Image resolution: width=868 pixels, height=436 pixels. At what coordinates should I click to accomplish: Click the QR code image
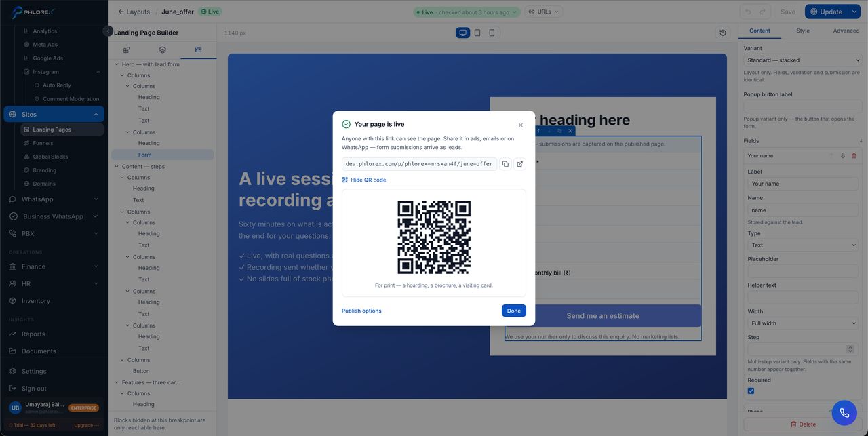tap(434, 237)
